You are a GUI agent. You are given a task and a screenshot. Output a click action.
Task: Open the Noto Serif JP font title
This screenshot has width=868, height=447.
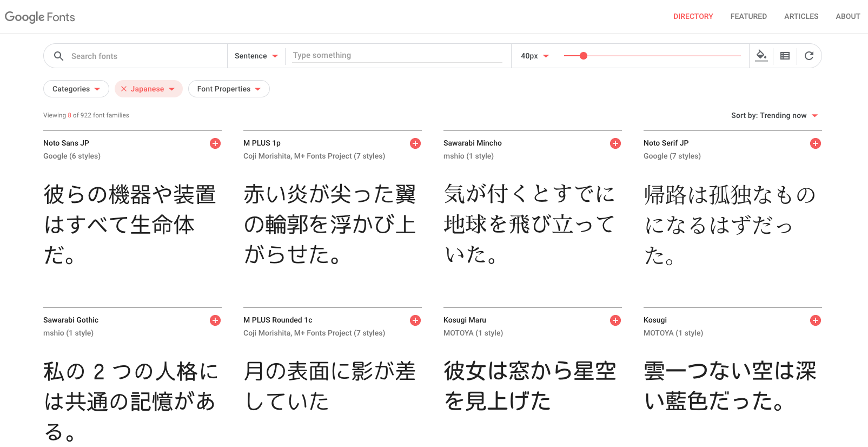[x=666, y=143]
